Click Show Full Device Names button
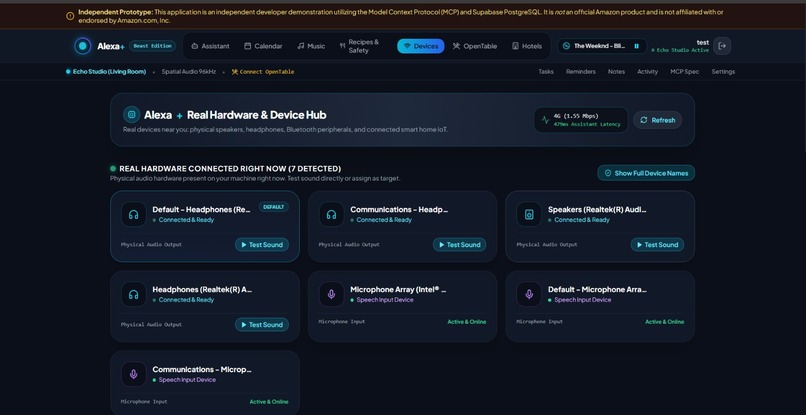 [646, 173]
